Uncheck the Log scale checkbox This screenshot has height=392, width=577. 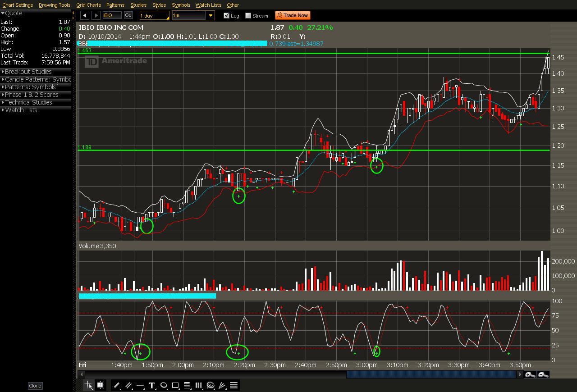pyautogui.click(x=226, y=15)
